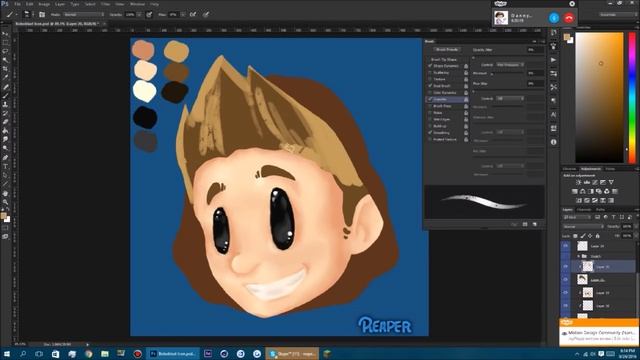
Task: Select the Clone Stamp tool
Action: [5, 104]
